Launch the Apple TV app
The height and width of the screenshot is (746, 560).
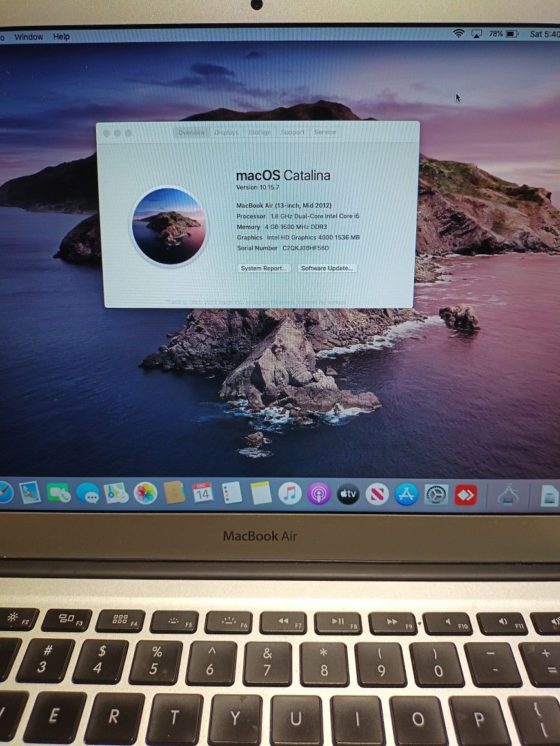click(348, 495)
